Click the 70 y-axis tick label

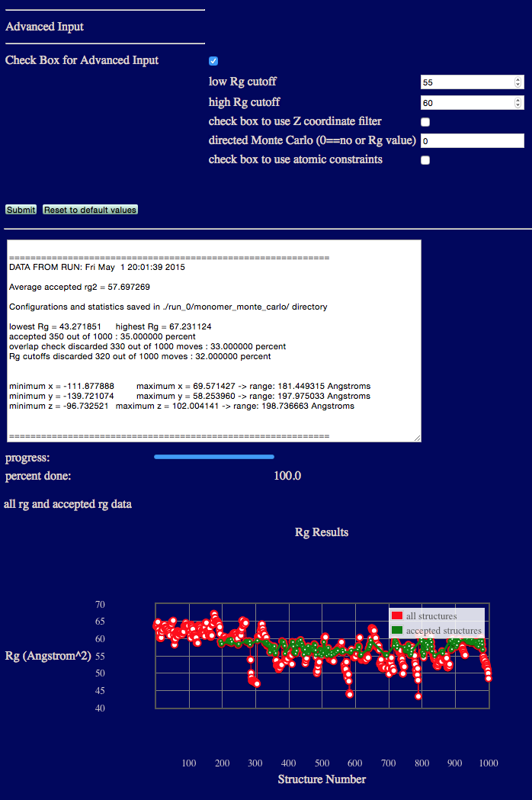coord(100,605)
